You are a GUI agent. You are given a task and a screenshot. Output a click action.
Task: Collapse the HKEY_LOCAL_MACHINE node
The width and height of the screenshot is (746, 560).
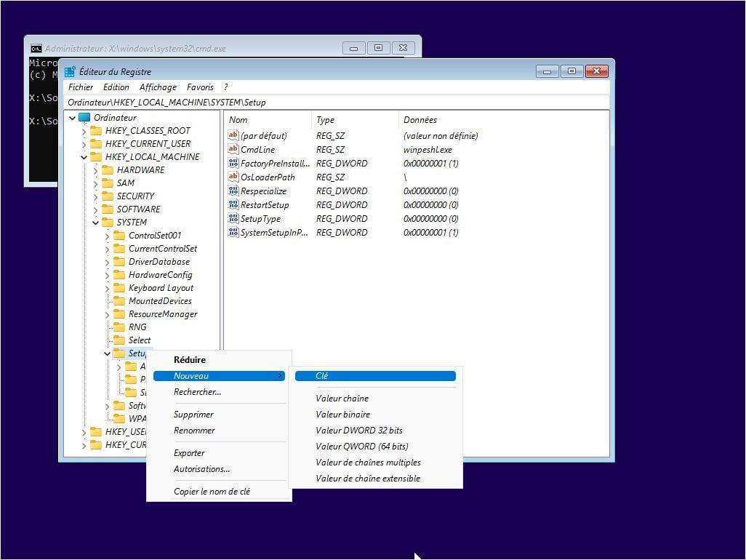coord(84,157)
